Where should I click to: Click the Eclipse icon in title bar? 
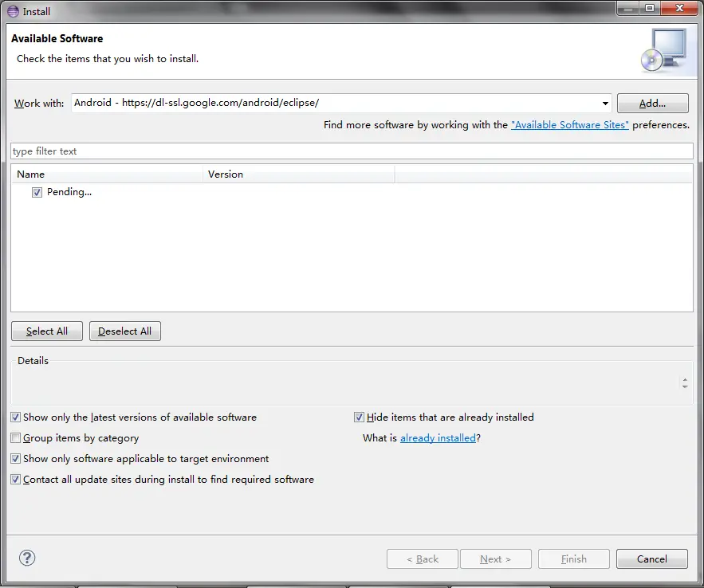[x=13, y=11]
